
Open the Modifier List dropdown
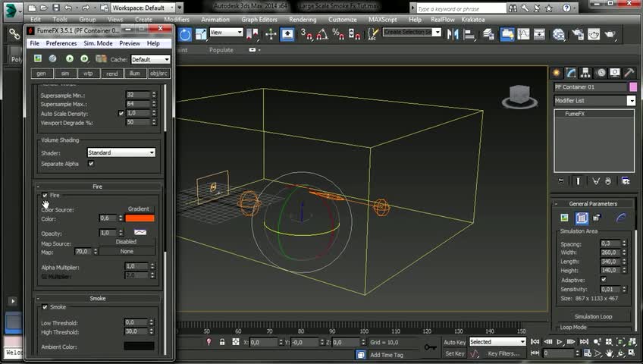[x=594, y=100]
